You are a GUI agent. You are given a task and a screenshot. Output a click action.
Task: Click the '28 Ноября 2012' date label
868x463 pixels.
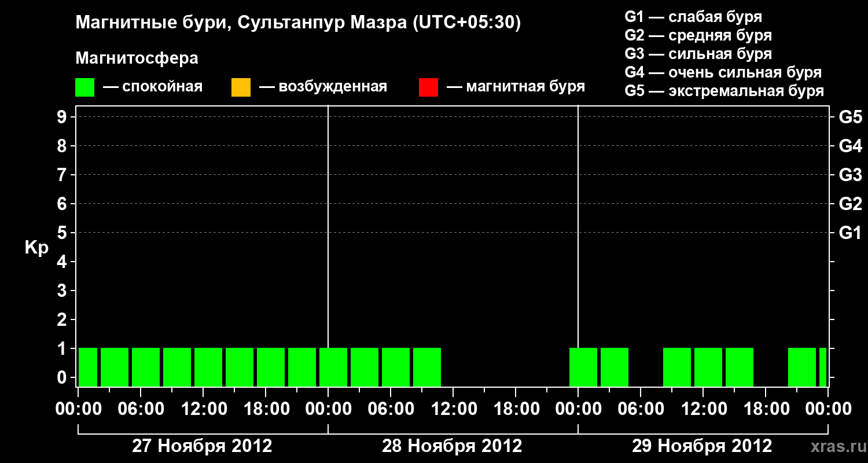(x=452, y=446)
